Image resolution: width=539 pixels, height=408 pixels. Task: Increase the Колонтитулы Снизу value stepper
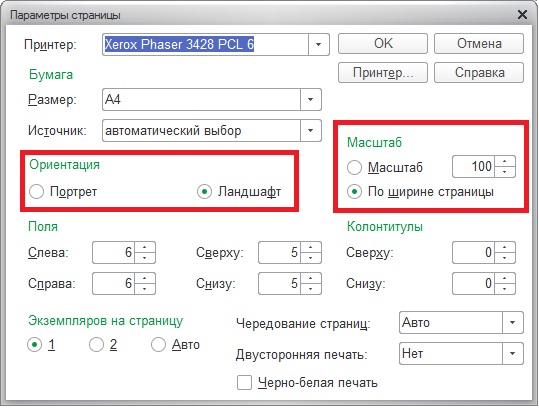(505, 278)
